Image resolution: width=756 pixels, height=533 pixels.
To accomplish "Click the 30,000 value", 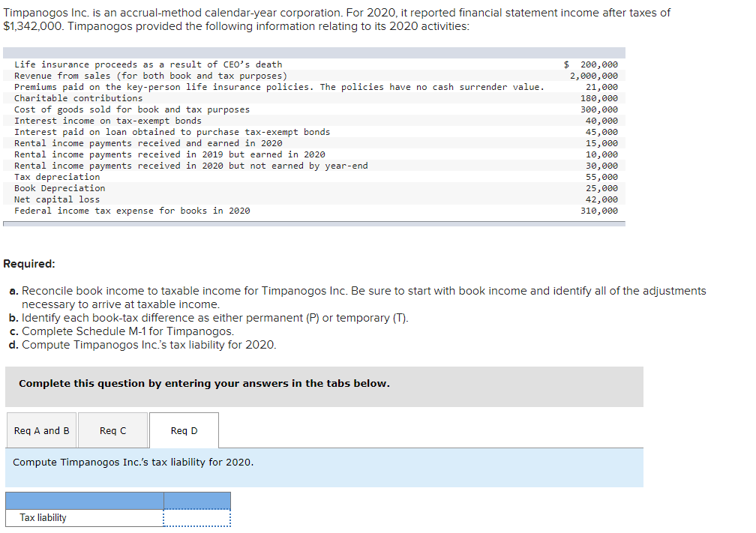I will coord(601,166).
